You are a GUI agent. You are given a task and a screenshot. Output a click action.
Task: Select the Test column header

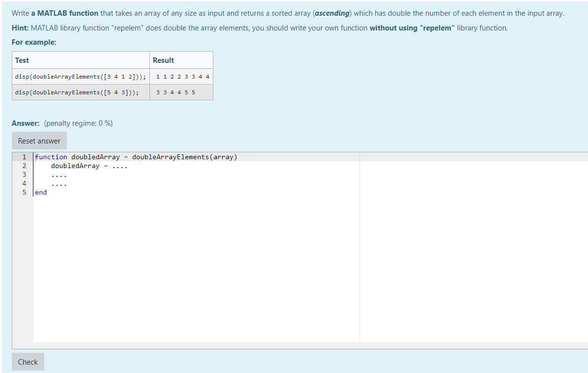point(22,60)
